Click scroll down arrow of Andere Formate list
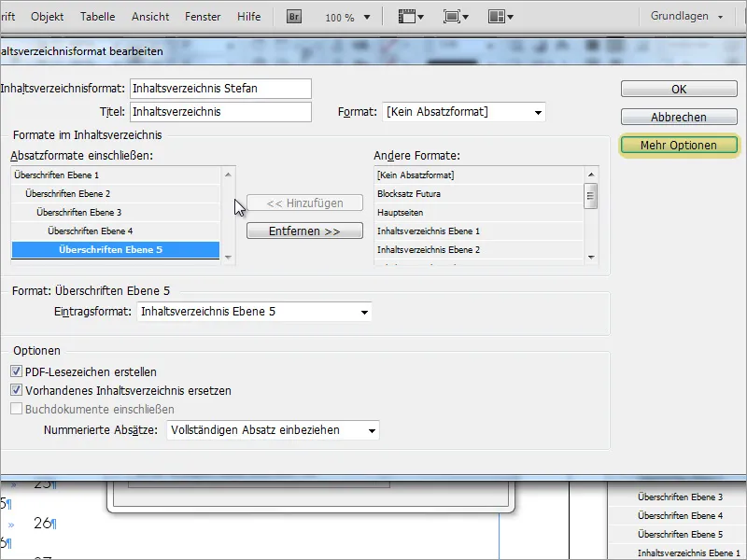The width and height of the screenshot is (747, 560). click(x=591, y=258)
